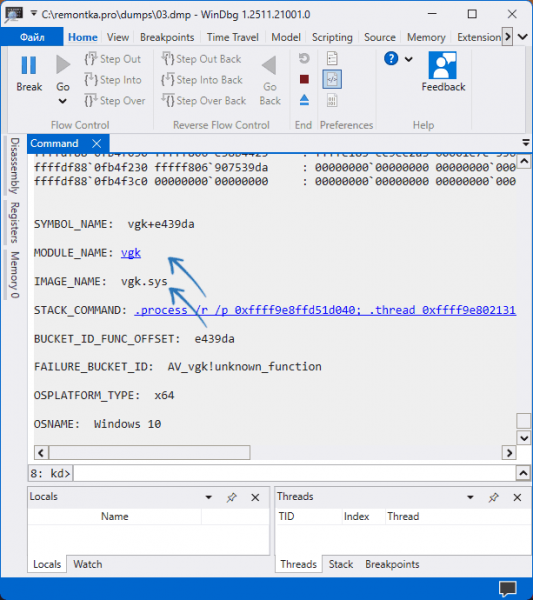The width and height of the screenshot is (533, 600).
Task: Click Step Into Back
Action: point(202,80)
